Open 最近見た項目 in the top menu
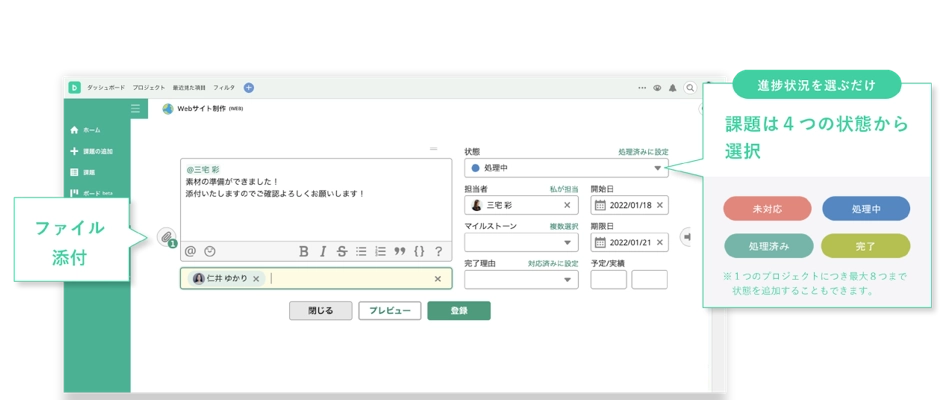 pyautogui.click(x=189, y=88)
